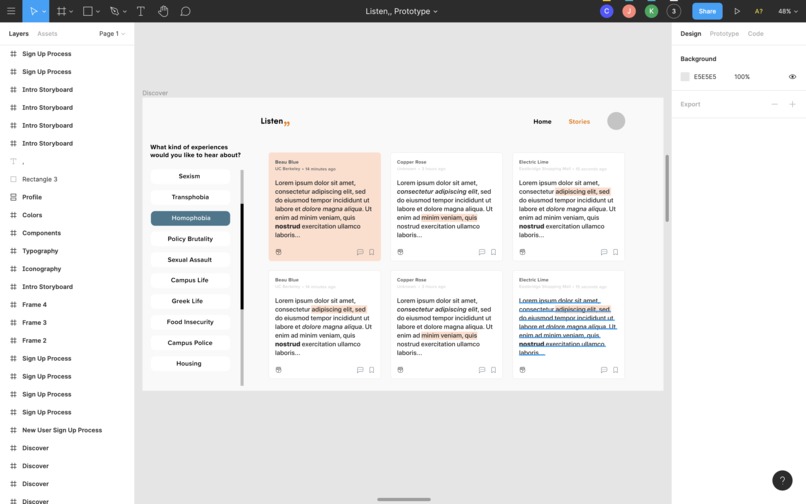Open the Figma hamburger main menu
Image resolution: width=806 pixels, height=504 pixels.
[x=11, y=11]
